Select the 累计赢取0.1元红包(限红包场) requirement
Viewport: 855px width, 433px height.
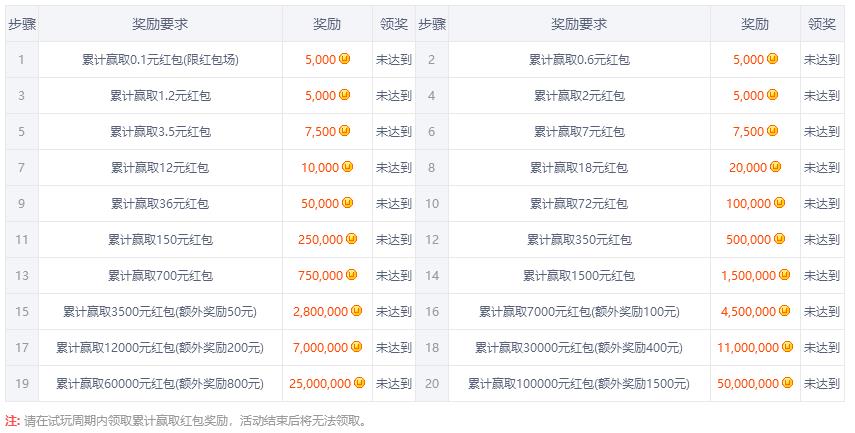(x=160, y=60)
